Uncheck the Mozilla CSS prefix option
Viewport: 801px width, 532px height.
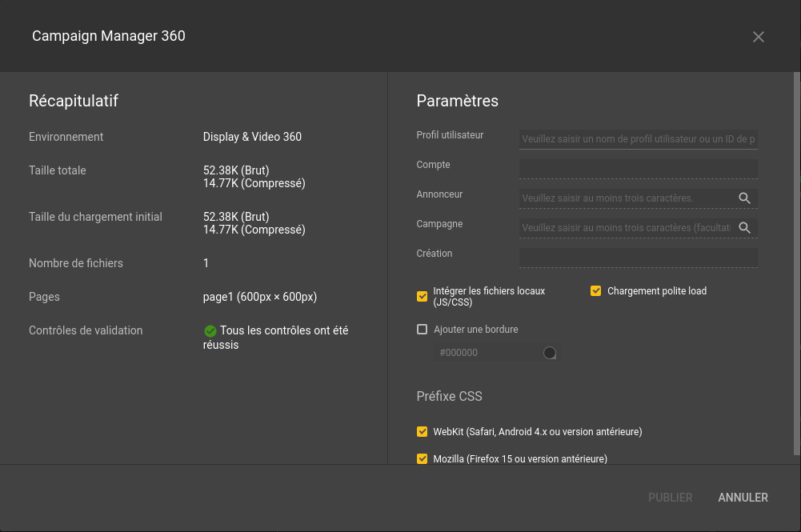pyautogui.click(x=422, y=458)
